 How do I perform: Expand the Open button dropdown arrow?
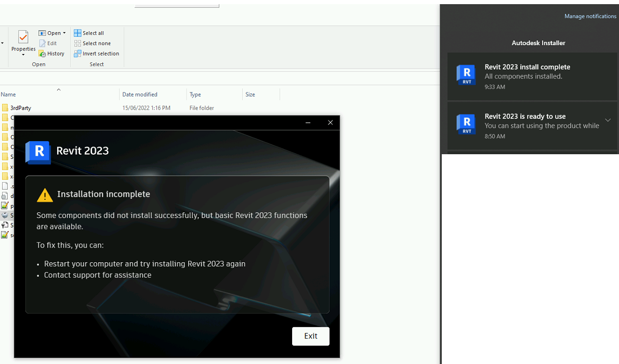pyautogui.click(x=64, y=33)
